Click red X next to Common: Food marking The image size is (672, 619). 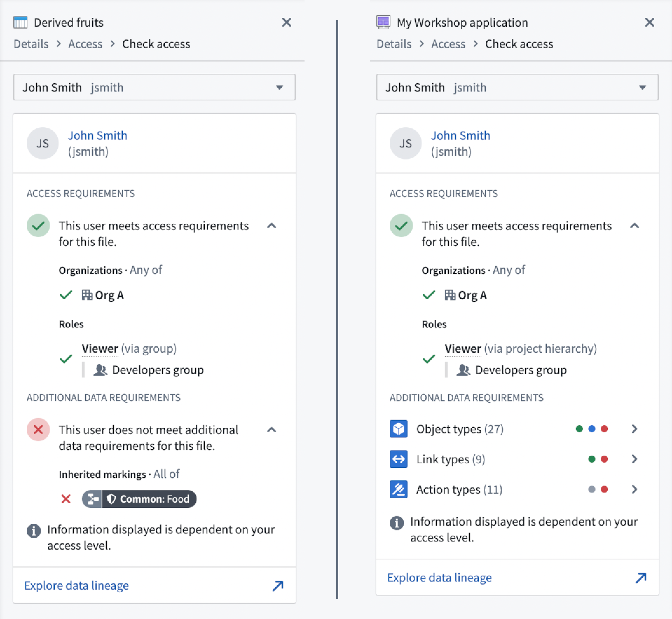(x=66, y=499)
